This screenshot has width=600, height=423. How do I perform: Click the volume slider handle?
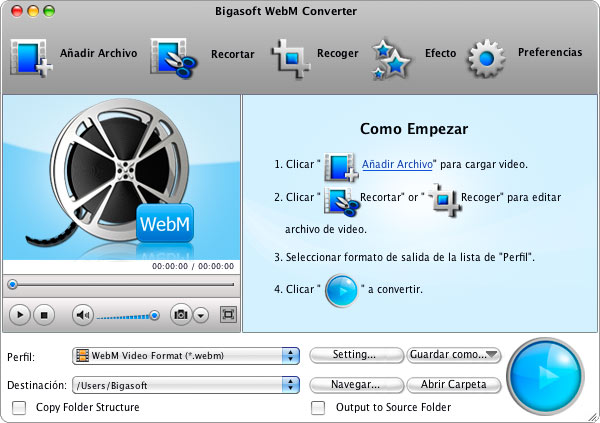coord(154,315)
